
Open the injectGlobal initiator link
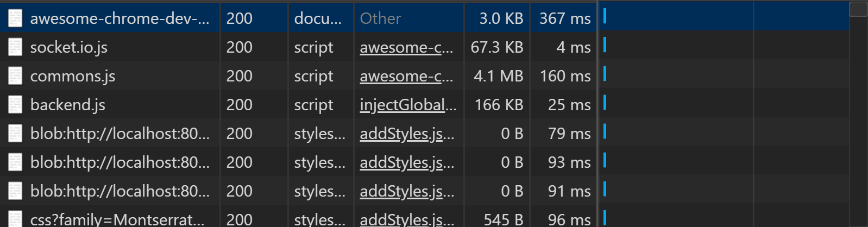[407, 105]
